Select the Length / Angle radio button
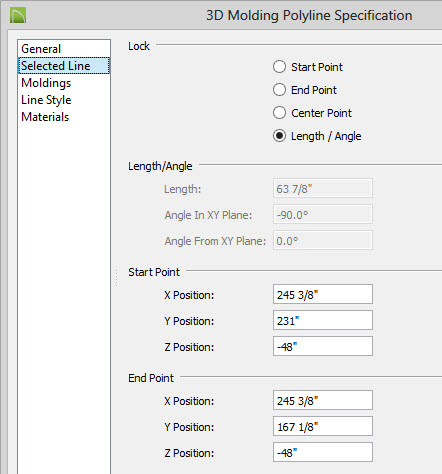 (279, 136)
